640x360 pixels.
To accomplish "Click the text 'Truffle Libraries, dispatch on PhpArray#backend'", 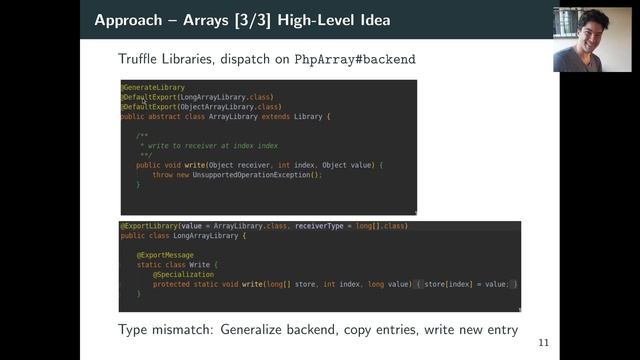I will (x=267, y=59).
